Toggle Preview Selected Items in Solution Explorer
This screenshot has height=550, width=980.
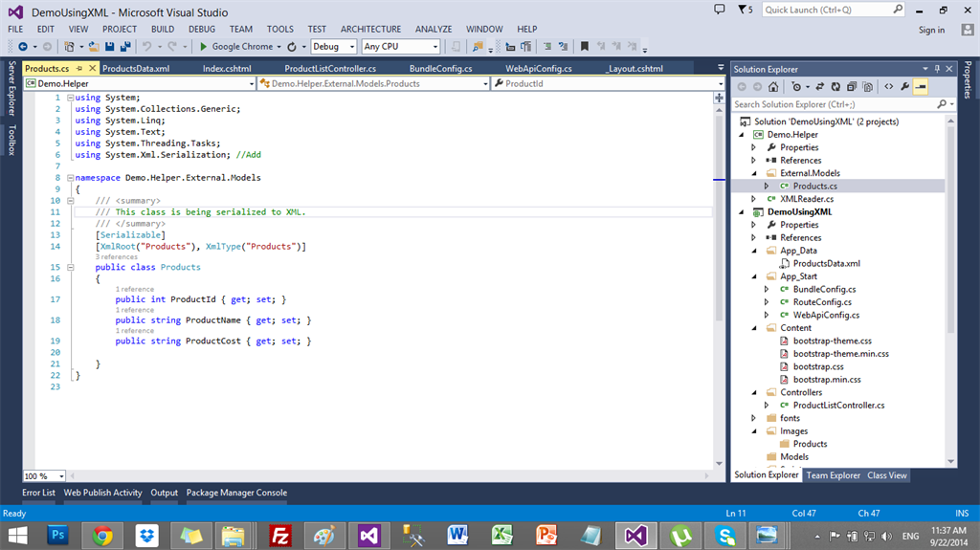(920, 87)
